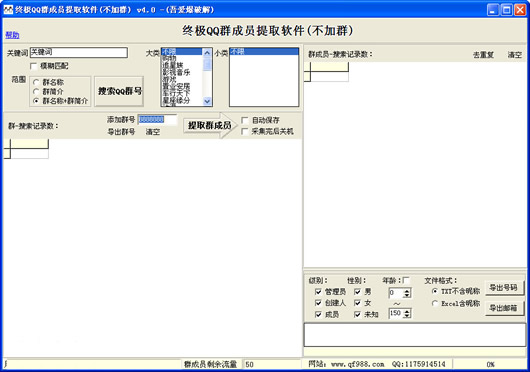The width and height of the screenshot is (530, 372).
Task: Select 不限 in the 小类 subcategory list
Action: pyautogui.click(x=264, y=51)
